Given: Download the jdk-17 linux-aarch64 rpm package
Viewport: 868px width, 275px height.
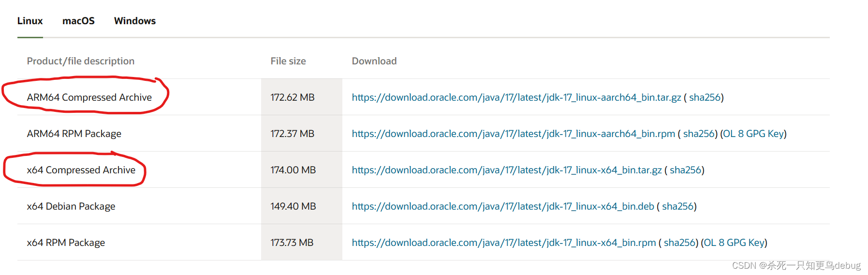Looking at the screenshot, I should click(x=514, y=134).
